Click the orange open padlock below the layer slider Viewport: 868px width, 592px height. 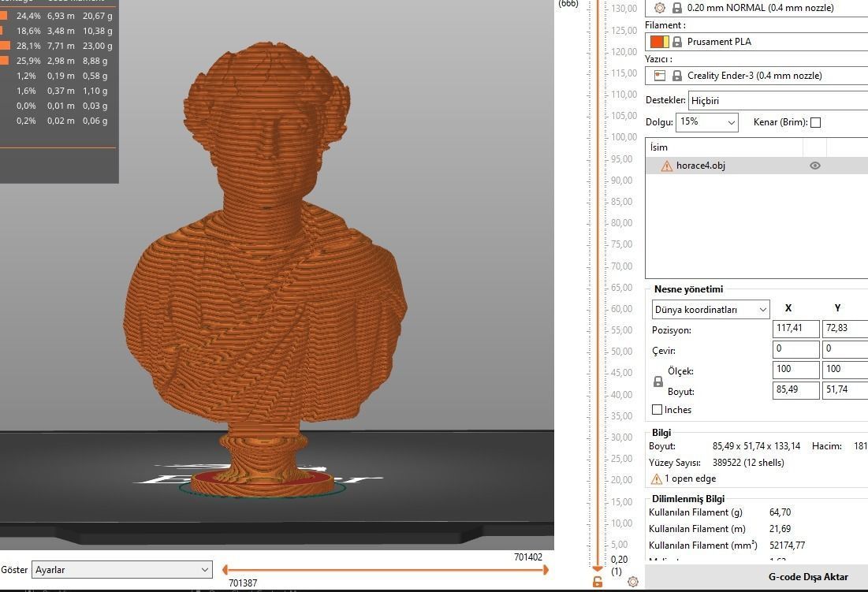pyautogui.click(x=598, y=582)
